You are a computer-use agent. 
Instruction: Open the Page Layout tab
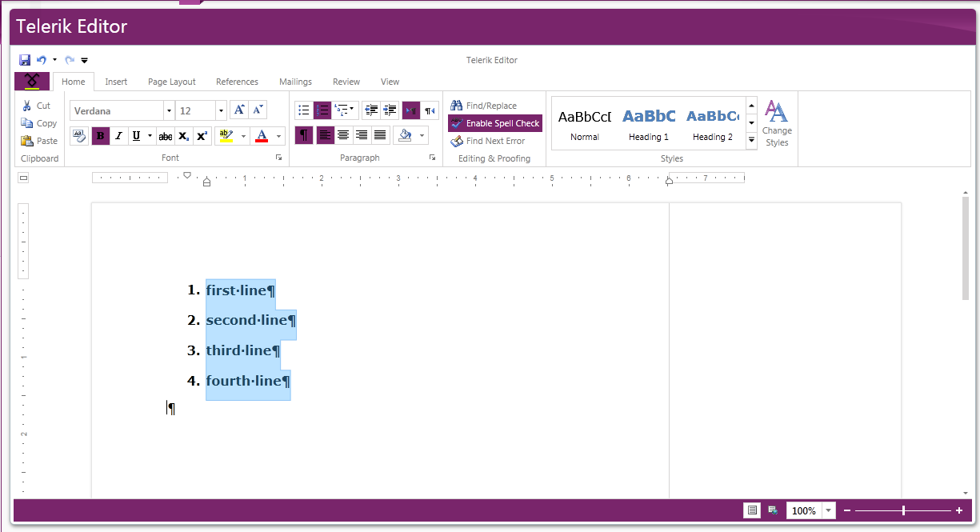172,82
